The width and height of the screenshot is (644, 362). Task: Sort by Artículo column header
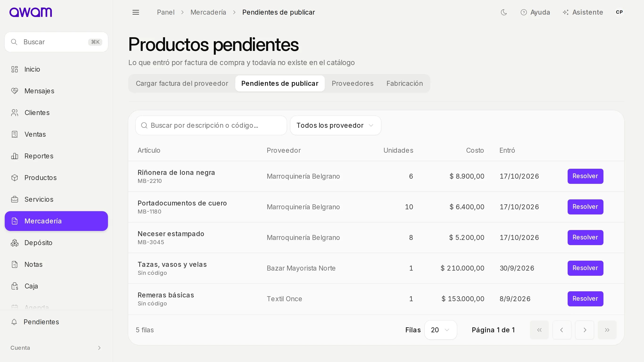(149, 150)
